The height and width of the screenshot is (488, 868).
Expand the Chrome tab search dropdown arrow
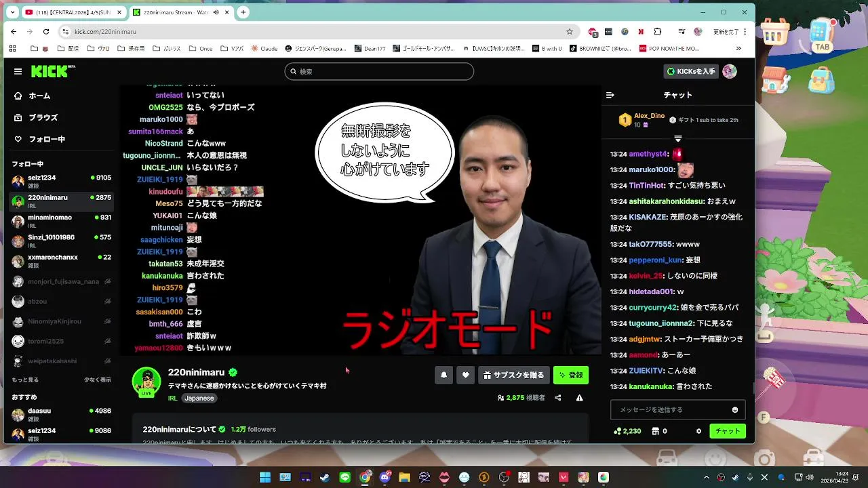(x=12, y=12)
